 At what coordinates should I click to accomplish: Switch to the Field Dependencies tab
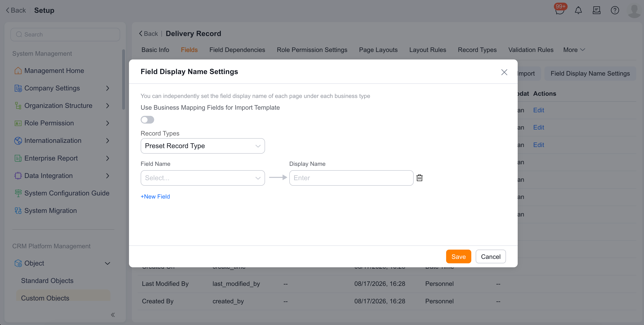(x=237, y=50)
